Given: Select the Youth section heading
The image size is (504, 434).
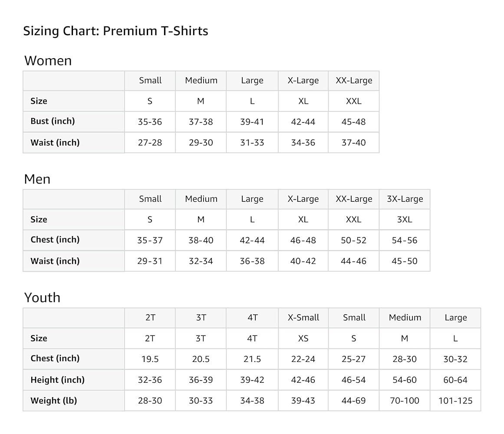Looking at the screenshot, I should pyautogui.click(x=42, y=298).
